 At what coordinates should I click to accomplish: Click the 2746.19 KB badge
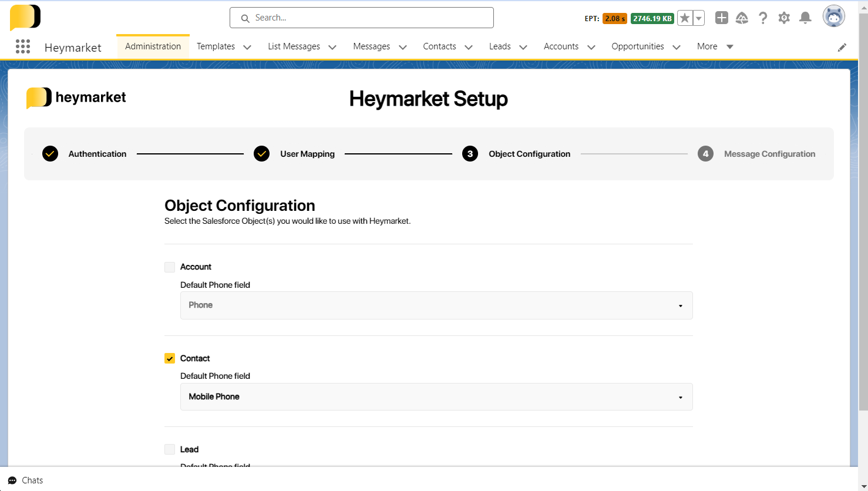pyautogui.click(x=652, y=18)
